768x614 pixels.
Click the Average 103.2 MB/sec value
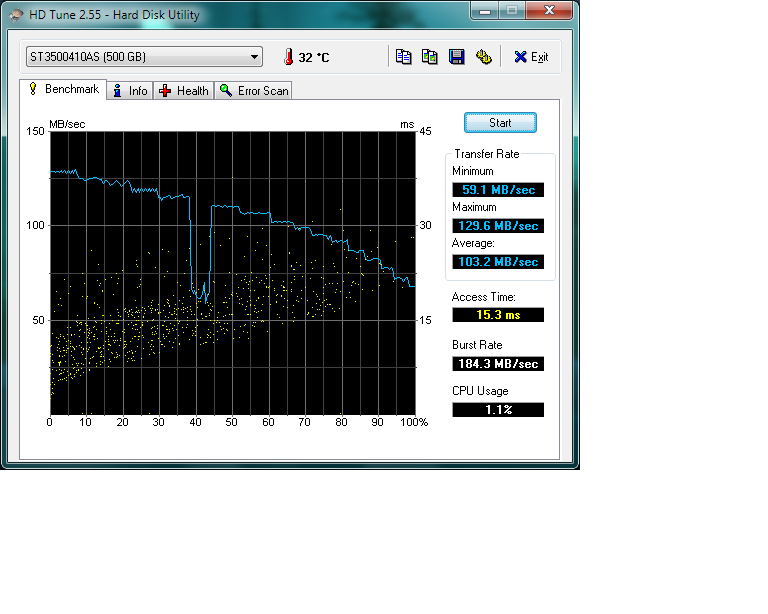(498, 262)
